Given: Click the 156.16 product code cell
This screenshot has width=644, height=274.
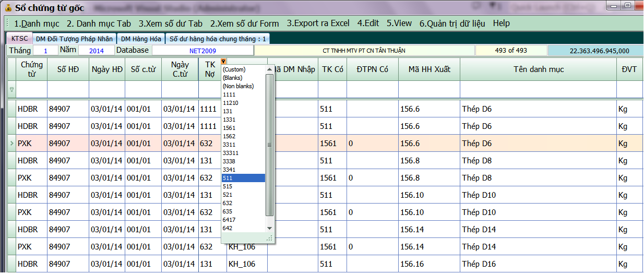Looking at the screenshot, I should [429, 264].
